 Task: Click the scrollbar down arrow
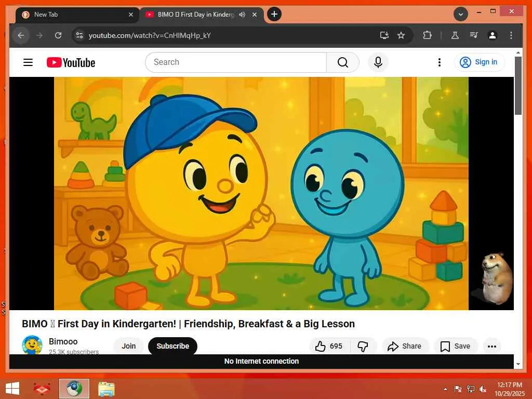click(518, 364)
